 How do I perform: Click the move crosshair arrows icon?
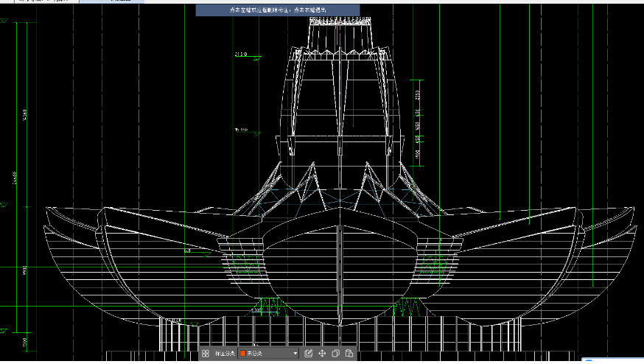pos(322,354)
